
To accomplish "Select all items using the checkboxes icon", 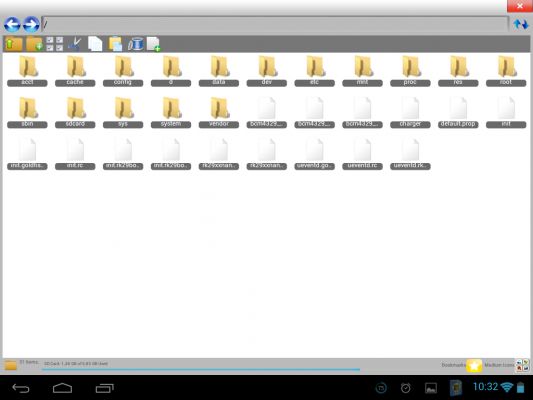I will [x=55, y=44].
